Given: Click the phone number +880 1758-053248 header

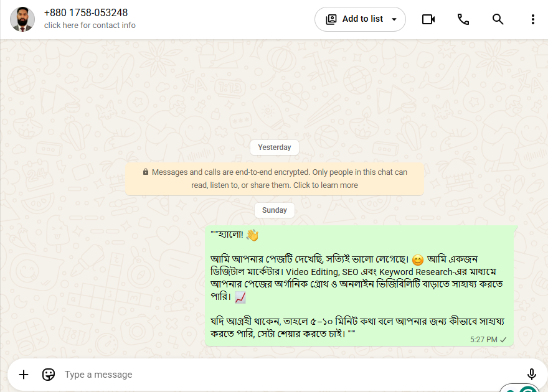Looking at the screenshot, I should 86,12.
